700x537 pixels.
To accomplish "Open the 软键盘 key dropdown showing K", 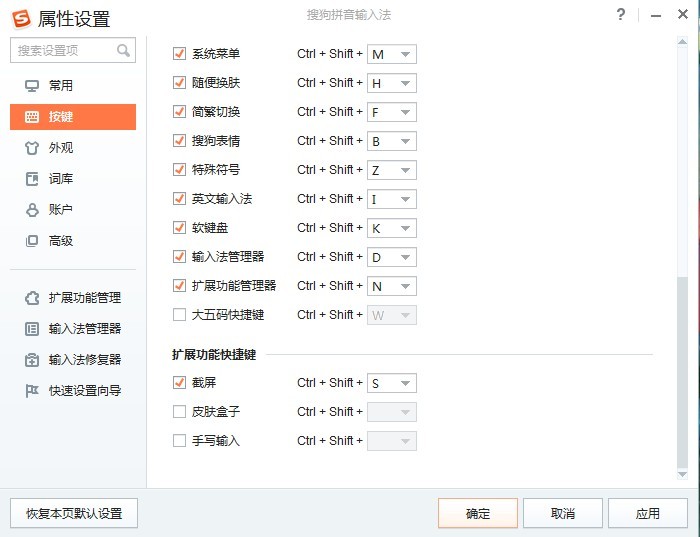I will tap(392, 228).
